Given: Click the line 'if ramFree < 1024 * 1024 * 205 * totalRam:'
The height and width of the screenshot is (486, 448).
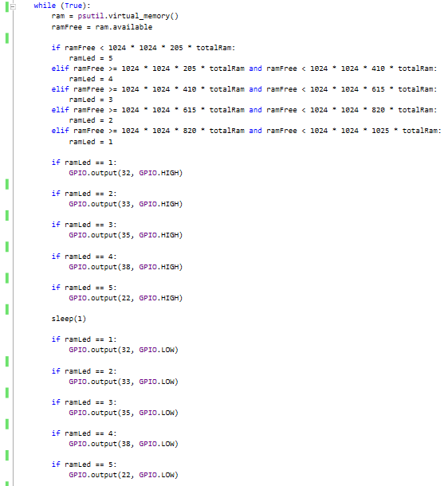Looking at the screenshot, I should (143, 48).
